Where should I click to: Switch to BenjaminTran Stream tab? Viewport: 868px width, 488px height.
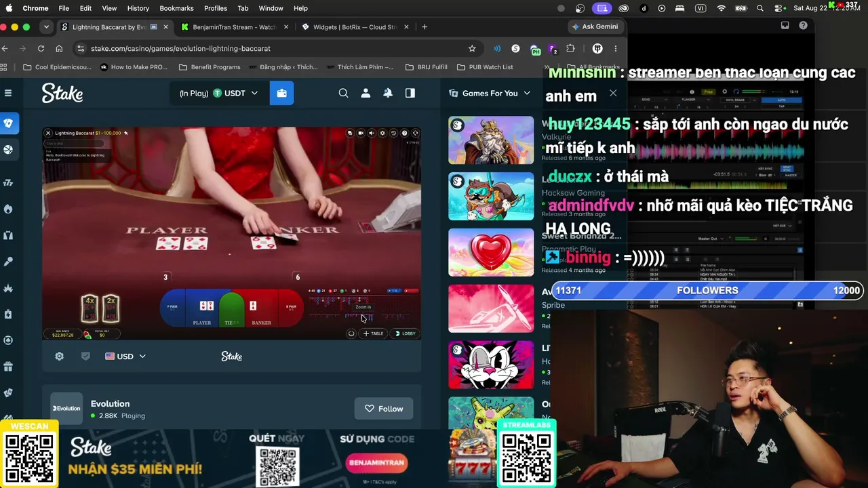click(x=235, y=27)
